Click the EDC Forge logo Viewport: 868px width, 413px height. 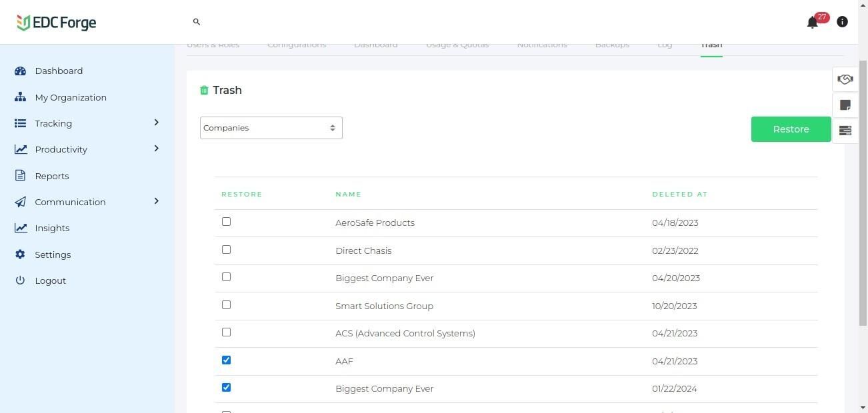coord(57,23)
